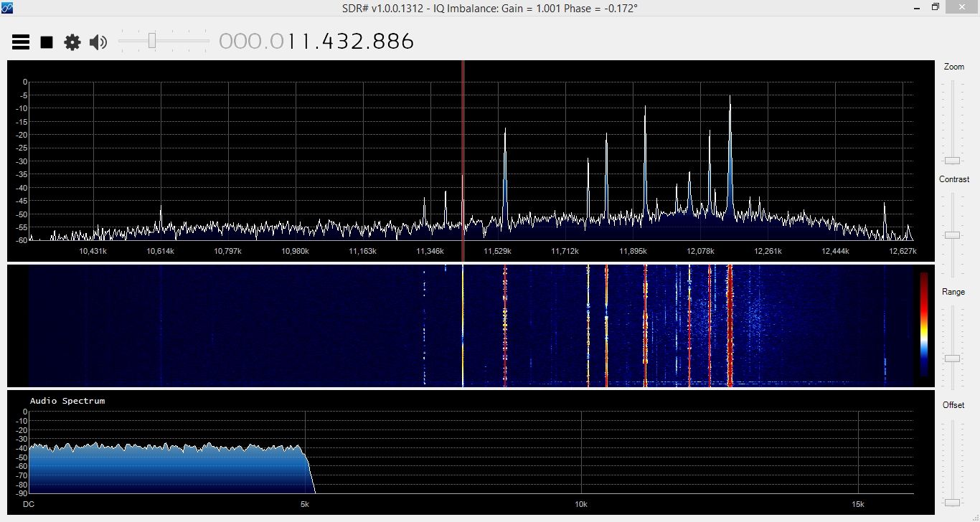
Task: Click the waterfall color gradient bar
Action: tap(923, 324)
